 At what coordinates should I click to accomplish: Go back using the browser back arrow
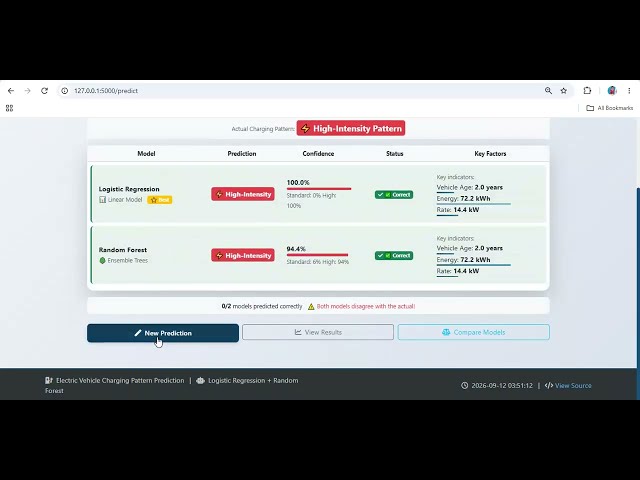(x=11, y=91)
